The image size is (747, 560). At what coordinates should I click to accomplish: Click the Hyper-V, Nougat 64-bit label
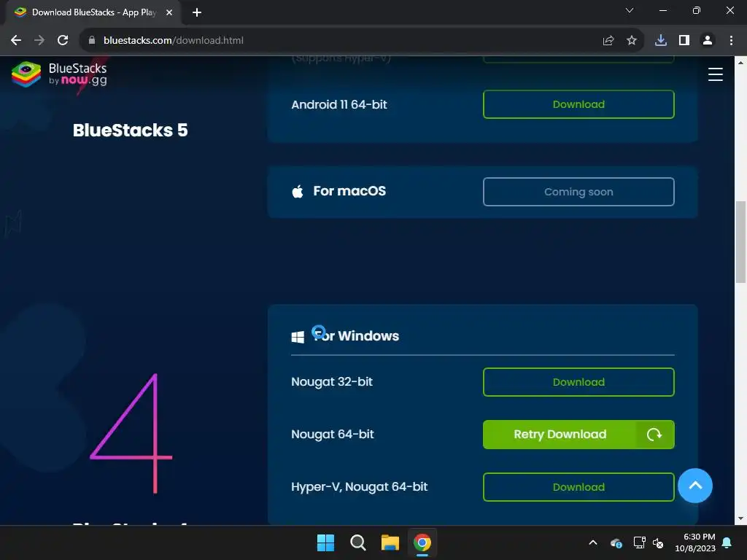click(359, 486)
